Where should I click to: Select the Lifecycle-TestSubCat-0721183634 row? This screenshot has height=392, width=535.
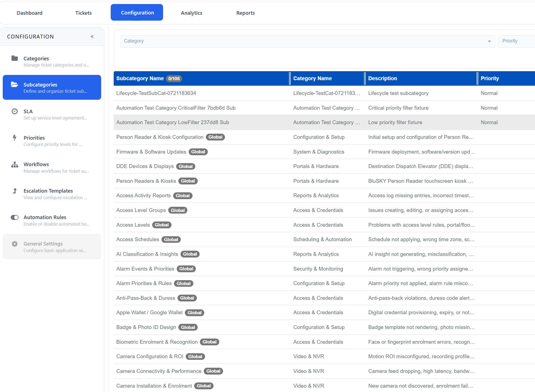coord(324,93)
